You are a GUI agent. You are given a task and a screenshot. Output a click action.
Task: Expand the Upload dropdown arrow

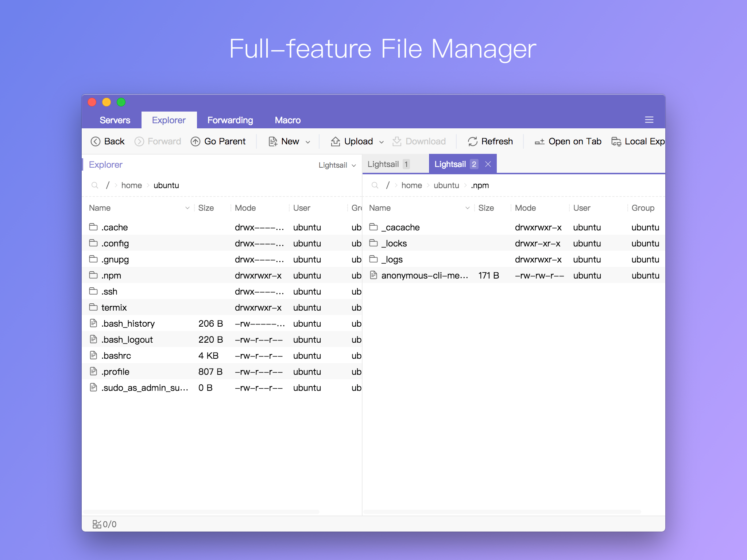(382, 142)
